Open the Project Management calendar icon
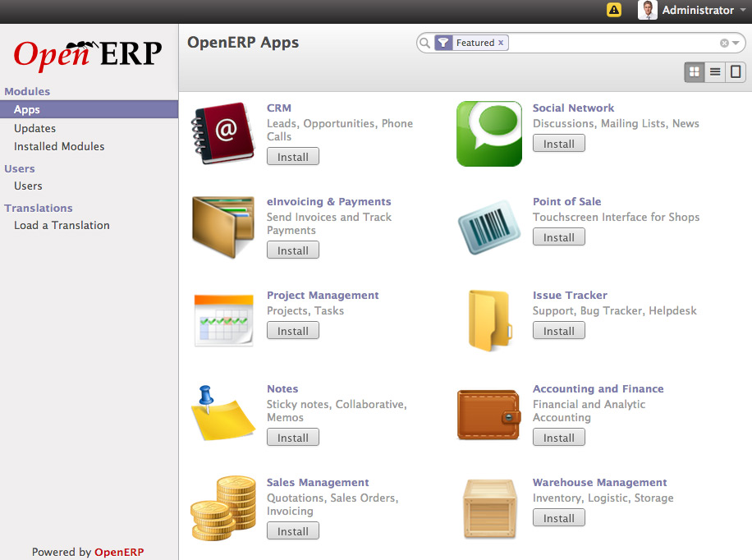The width and height of the screenshot is (752, 560). (x=223, y=320)
